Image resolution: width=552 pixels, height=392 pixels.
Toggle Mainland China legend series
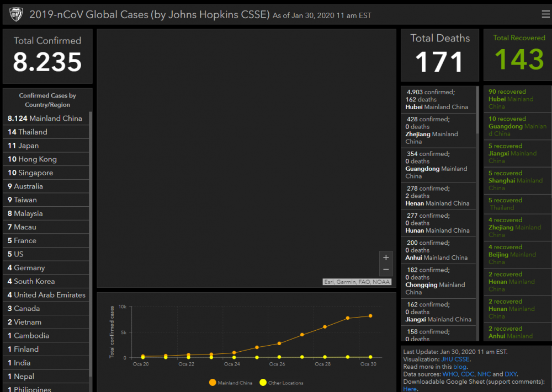231,383
